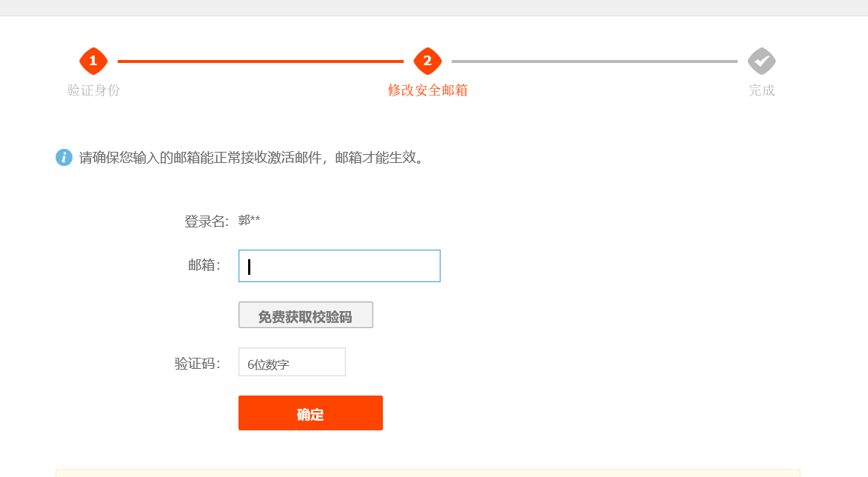
Task: Click the 完成 step label
Action: tap(761, 90)
